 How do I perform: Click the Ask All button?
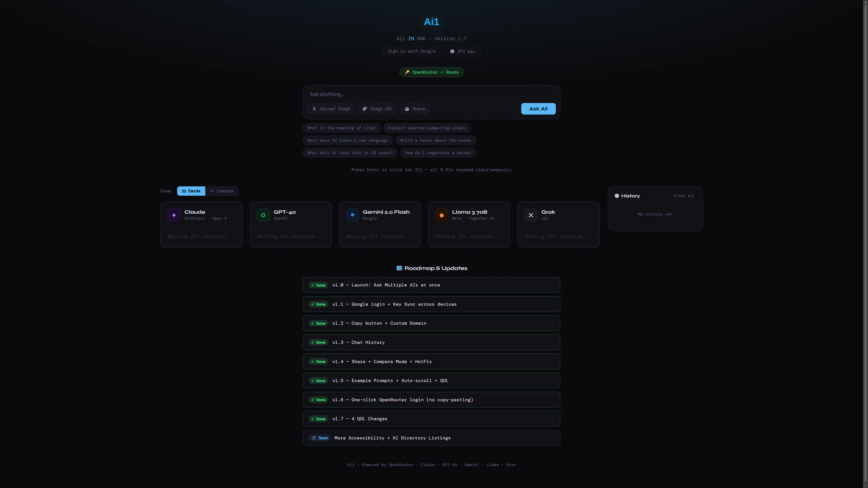538,109
